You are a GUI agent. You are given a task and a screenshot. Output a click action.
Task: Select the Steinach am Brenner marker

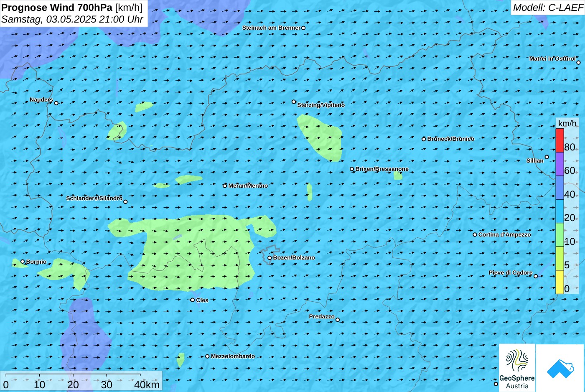pyautogui.click(x=303, y=28)
